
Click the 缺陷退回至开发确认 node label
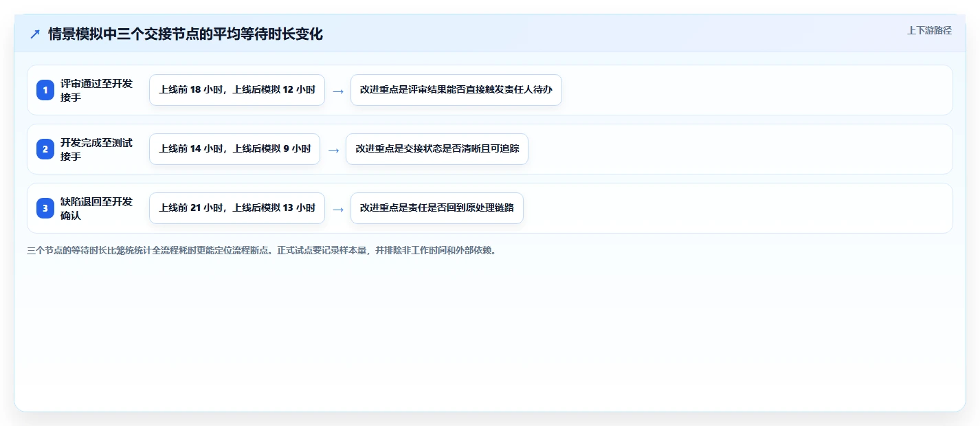click(x=96, y=208)
